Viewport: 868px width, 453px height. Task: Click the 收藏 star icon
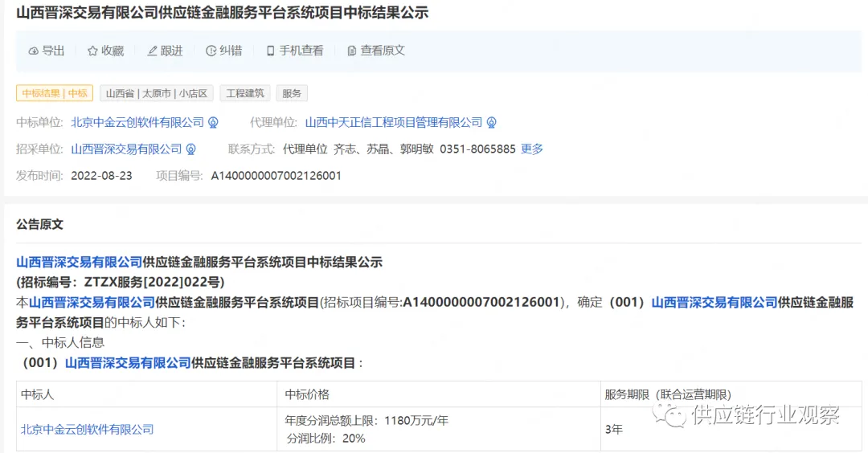tap(92, 51)
